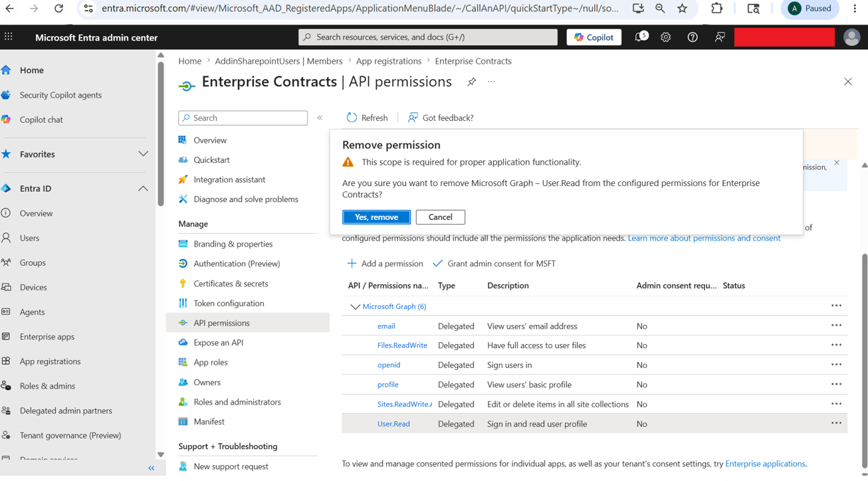
Task: Open the portal waffle menu icon
Action: (9, 37)
